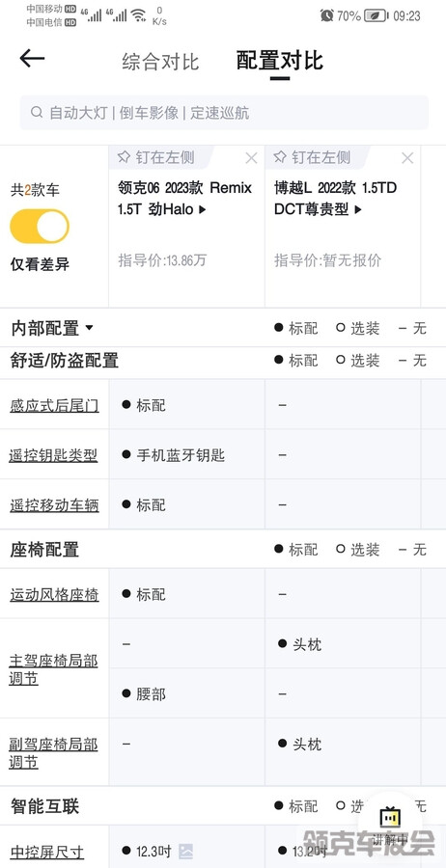Go back using the arrow icon

(32, 58)
